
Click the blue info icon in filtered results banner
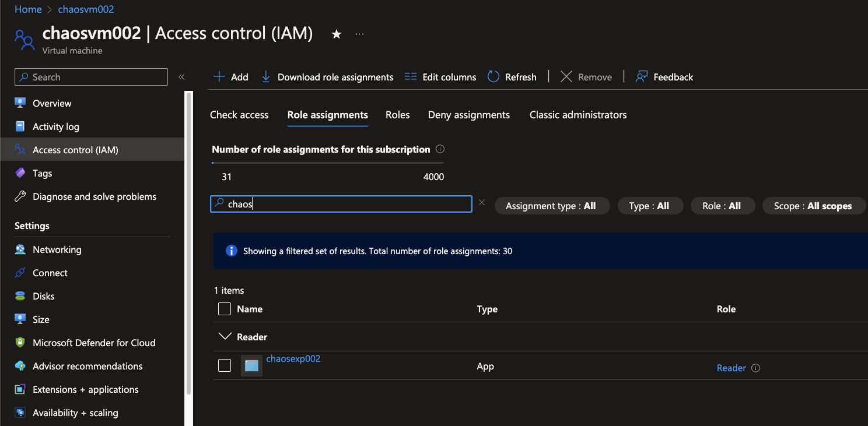tap(232, 251)
